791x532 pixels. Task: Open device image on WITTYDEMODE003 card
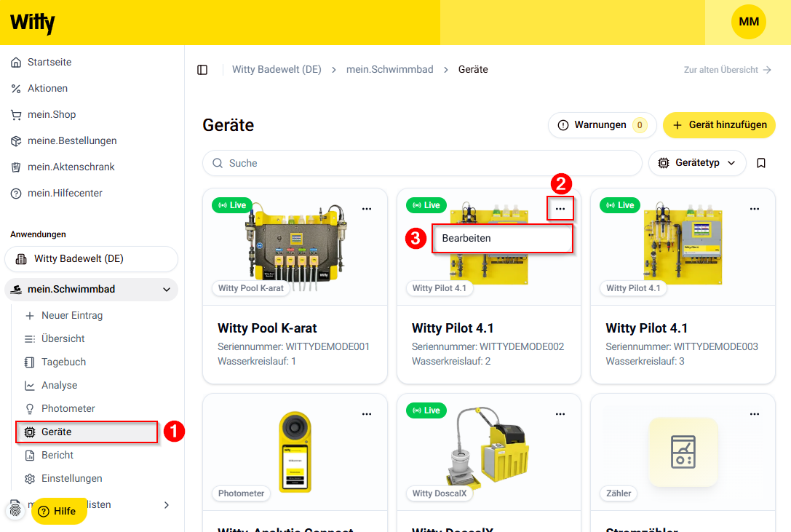683,243
